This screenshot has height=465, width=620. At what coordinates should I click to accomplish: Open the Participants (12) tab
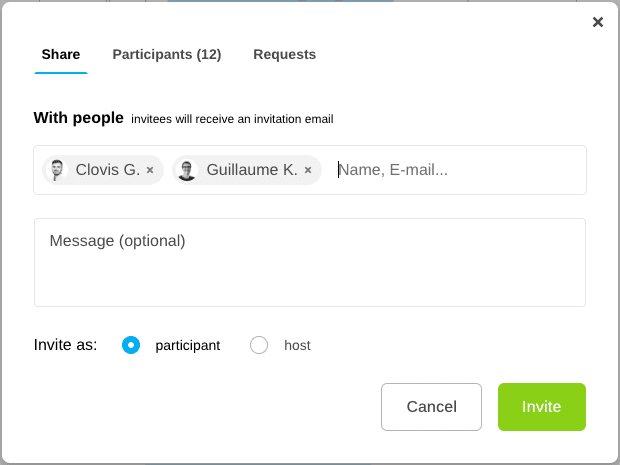point(167,55)
